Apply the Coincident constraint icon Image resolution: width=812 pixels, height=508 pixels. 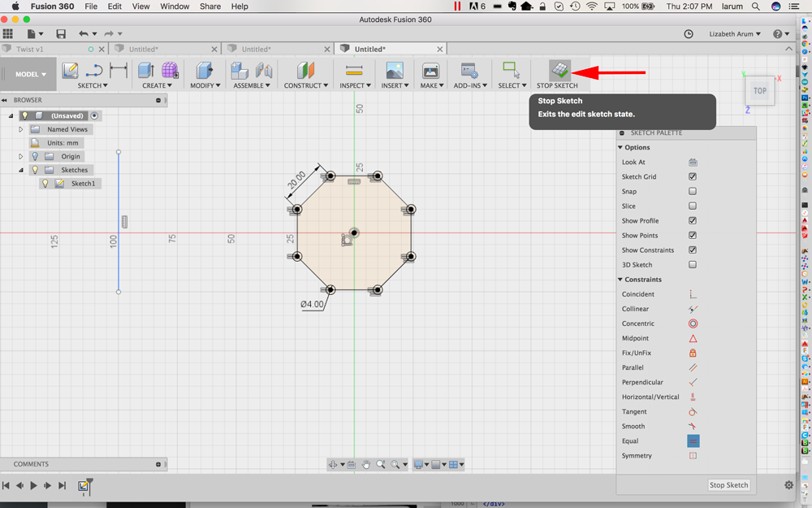[693, 294]
